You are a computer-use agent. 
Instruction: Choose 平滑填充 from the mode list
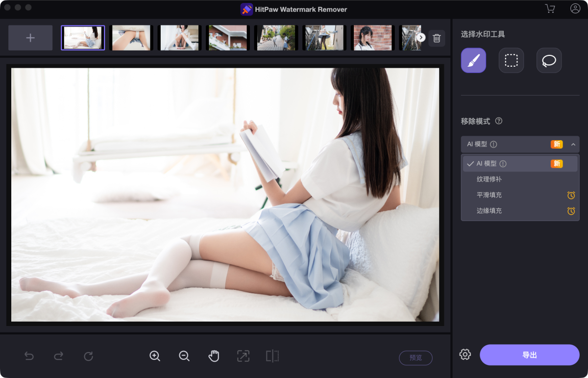(489, 195)
